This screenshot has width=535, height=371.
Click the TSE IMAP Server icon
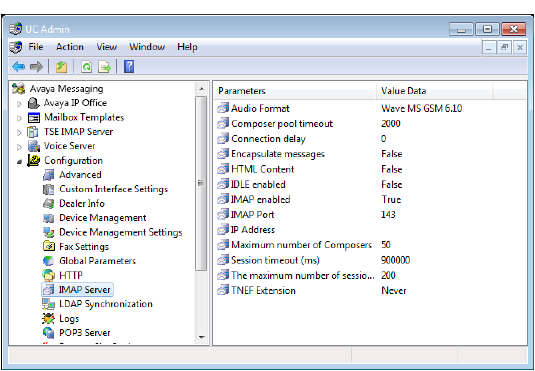(33, 132)
